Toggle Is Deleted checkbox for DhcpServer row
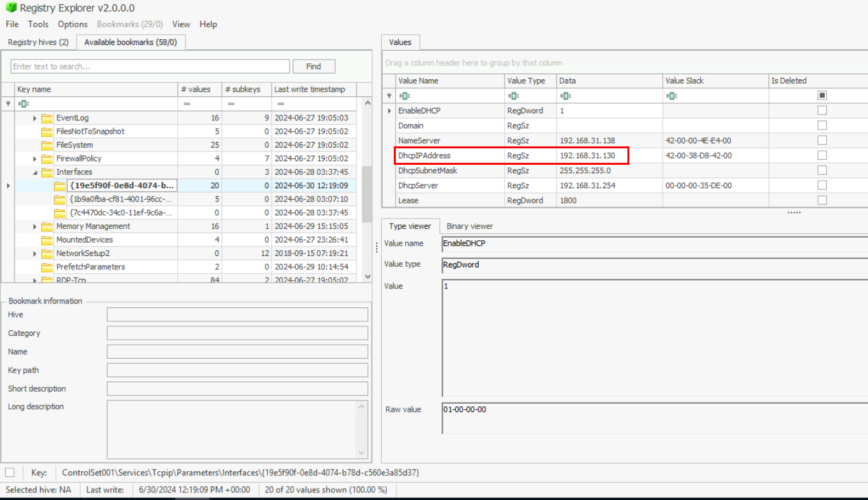Viewport: 868px width, 500px height. click(x=822, y=186)
